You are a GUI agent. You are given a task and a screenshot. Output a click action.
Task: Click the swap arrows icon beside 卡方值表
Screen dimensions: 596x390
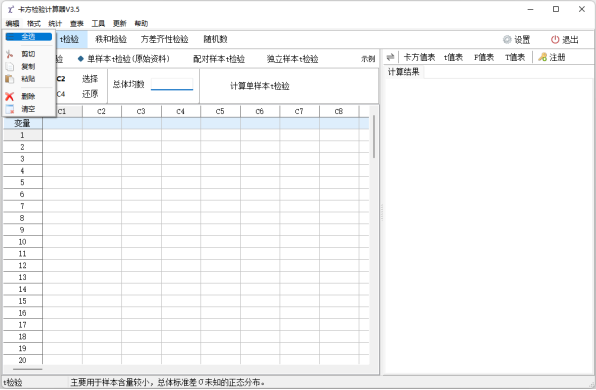click(x=390, y=57)
